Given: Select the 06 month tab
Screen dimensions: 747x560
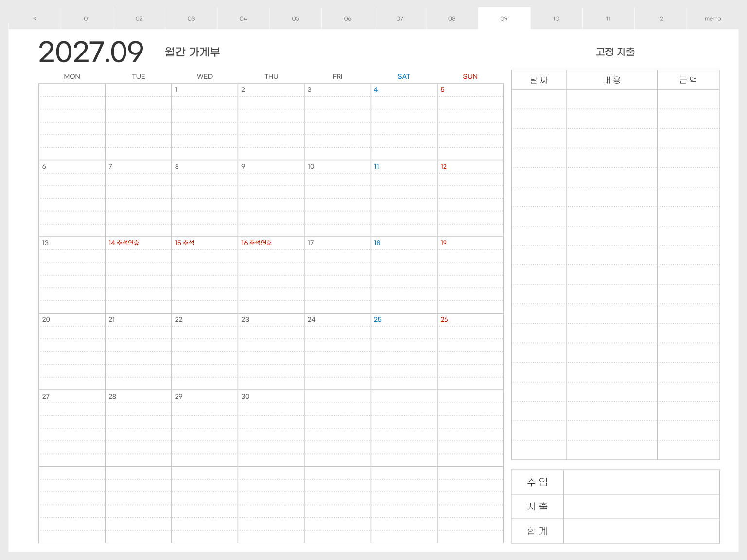Looking at the screenshot, I should tap(347, 18).
